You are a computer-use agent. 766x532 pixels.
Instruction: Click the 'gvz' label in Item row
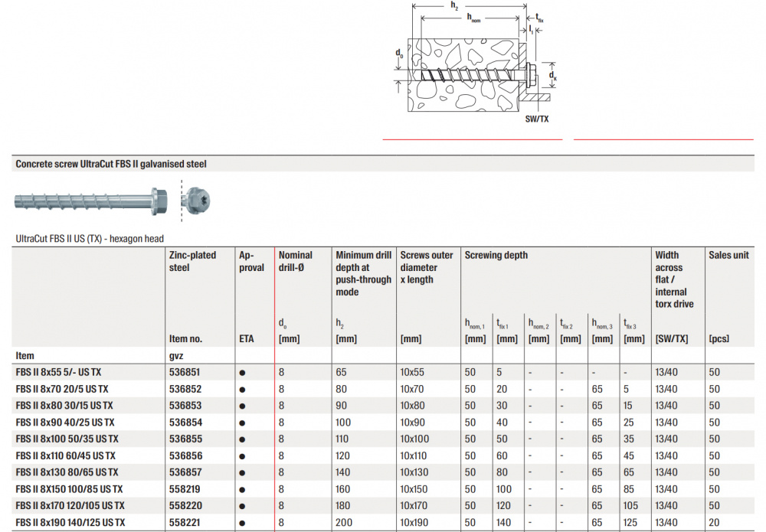[x=176, y=356]
